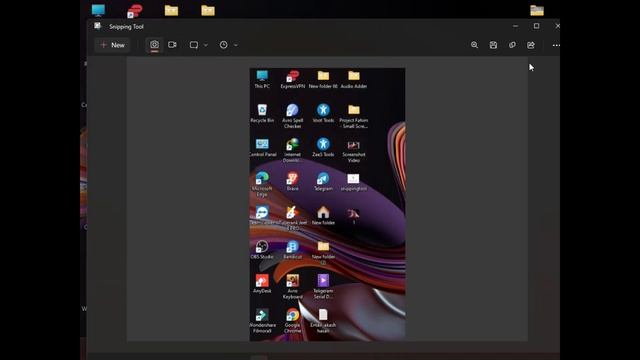Screen dimensions: 640x360
Task: Click the Snipping Tool title bar icon
Action: 98,26
